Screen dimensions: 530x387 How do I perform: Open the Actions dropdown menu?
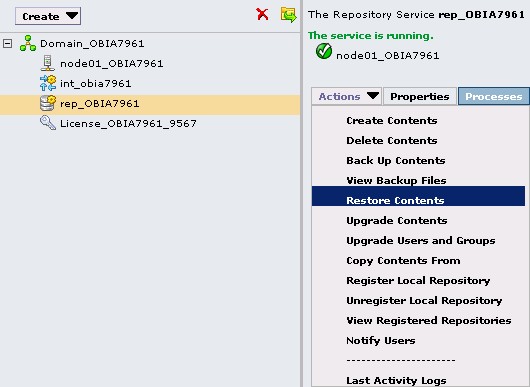347,96
